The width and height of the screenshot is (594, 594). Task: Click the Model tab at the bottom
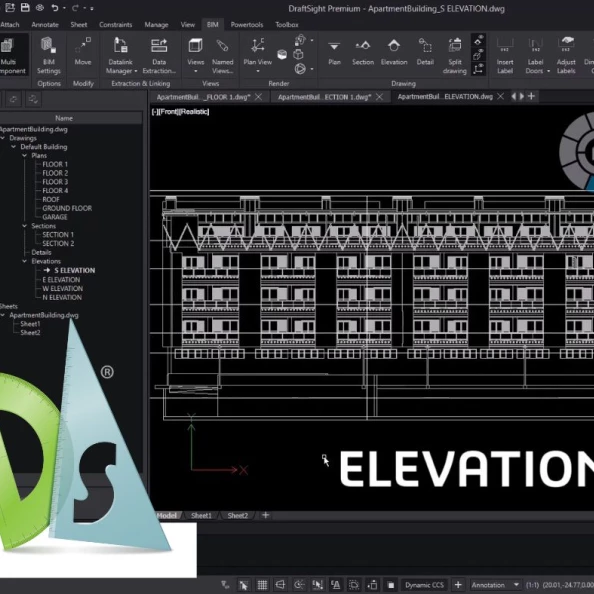click(167, 515)
